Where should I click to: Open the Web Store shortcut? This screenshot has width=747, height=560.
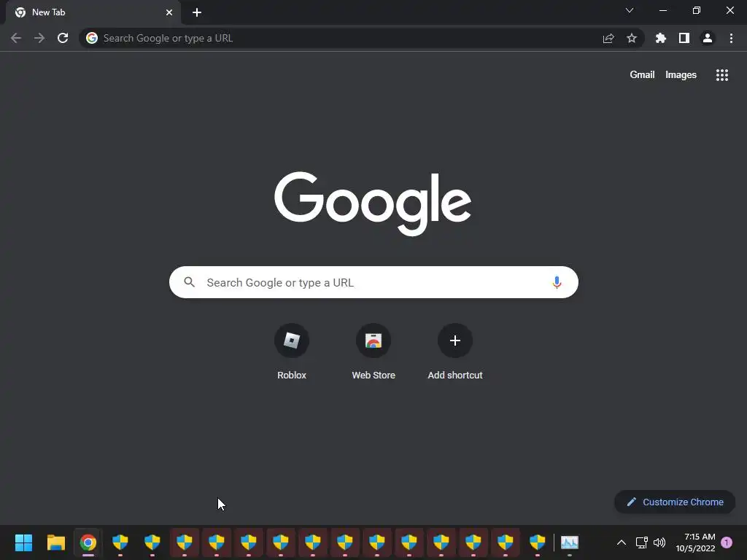pos(373,352)
